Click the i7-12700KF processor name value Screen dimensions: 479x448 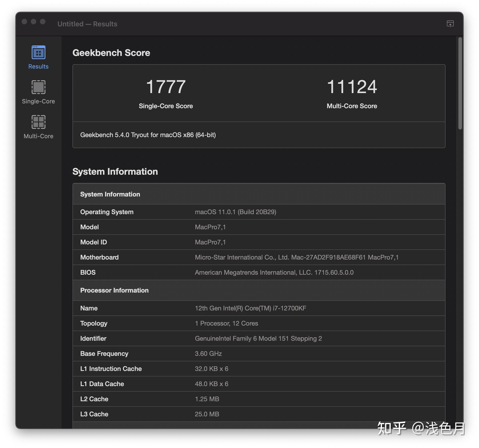click(250, 308)
